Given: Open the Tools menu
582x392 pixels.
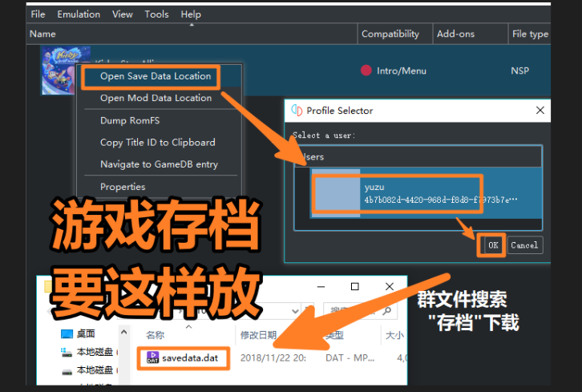Looking at the screenshot, I should (x=156, y=14).
